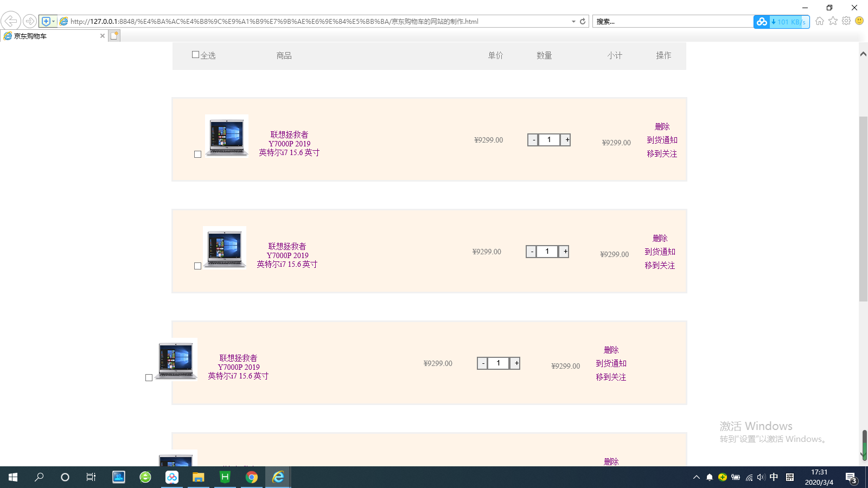Decrease the second item's quantity with minus
Screen dimensions: 868x488
[531, 252]
